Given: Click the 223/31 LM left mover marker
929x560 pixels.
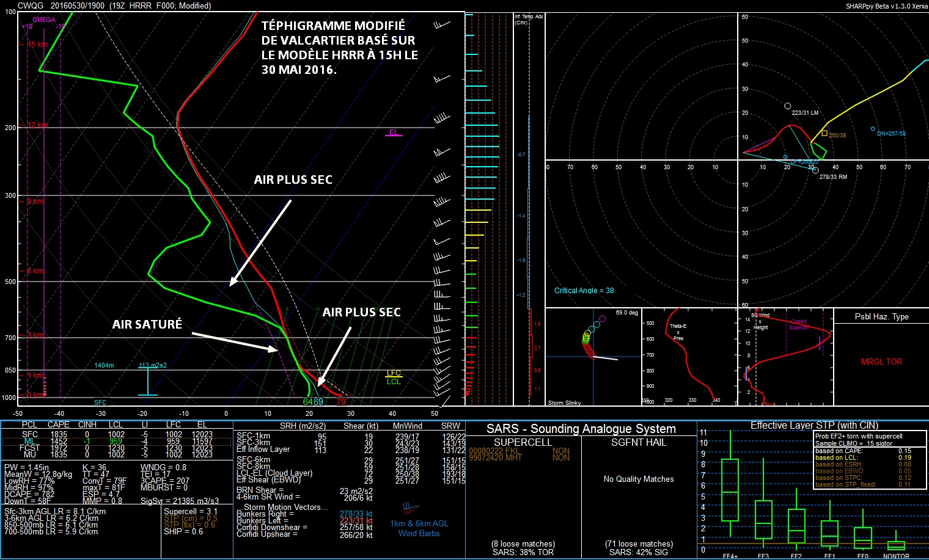Looking at the screenshot, I should click(788, 106).
